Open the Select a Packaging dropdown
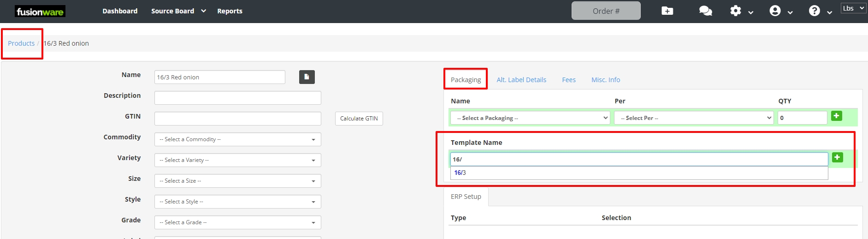Image resolution: width=868 pixels, height=239 pixels. 530,118
